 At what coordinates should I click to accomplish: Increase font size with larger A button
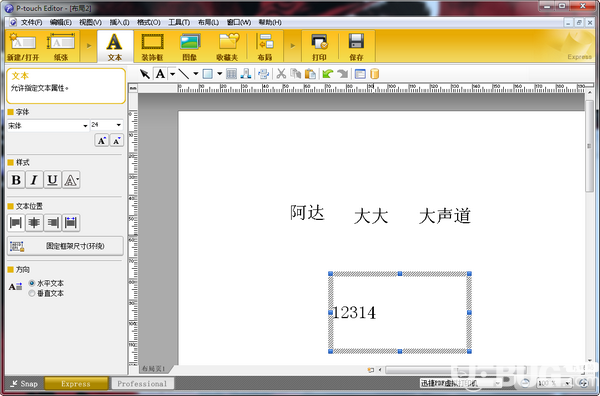point(101,140)
